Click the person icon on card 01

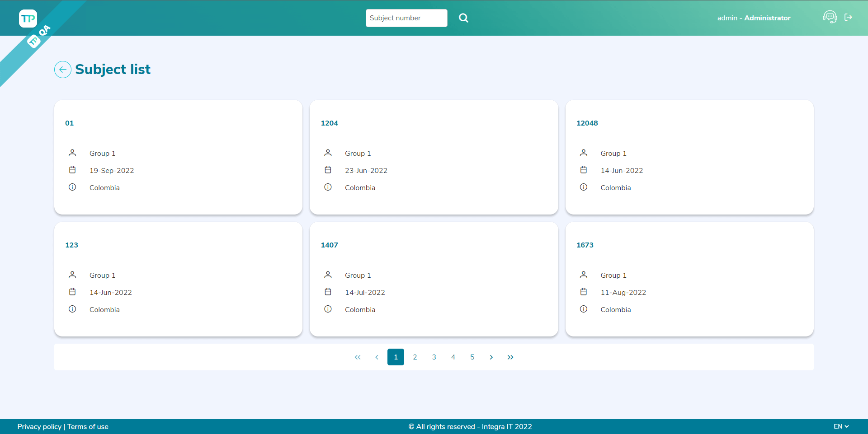[x=72, y=153]
